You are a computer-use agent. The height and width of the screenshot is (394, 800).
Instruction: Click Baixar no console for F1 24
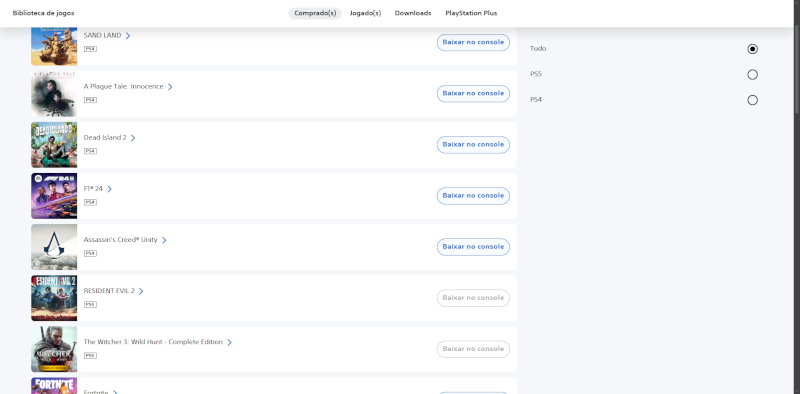tap(473, 195)
